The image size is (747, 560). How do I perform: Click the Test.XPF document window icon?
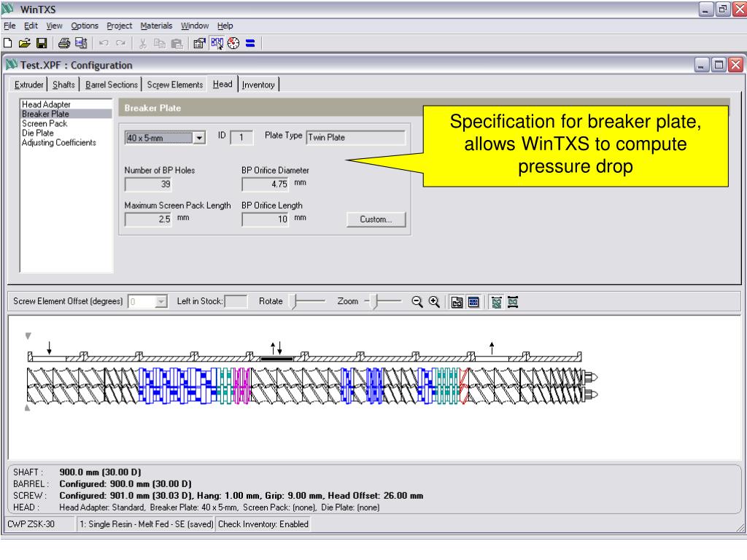pos(12,64)
